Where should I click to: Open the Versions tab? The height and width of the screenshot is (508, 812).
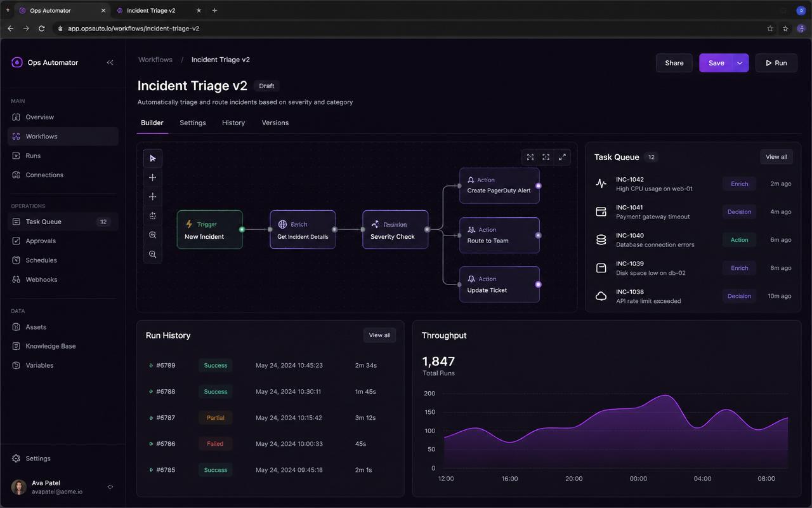click(x=275, y=123)
